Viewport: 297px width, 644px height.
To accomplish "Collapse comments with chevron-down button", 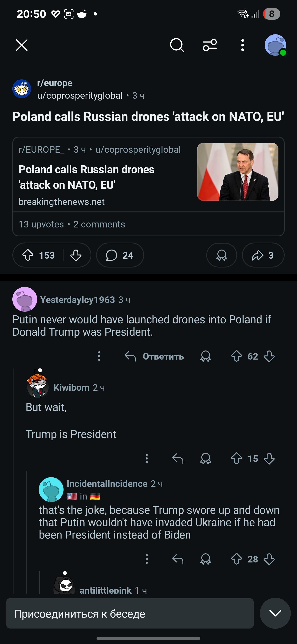I will coord(275,613).
